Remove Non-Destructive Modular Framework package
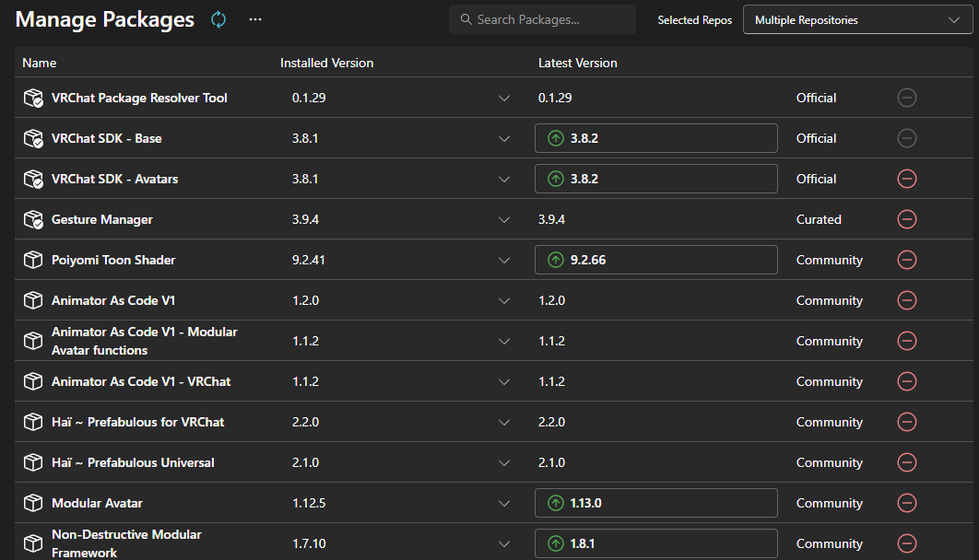979x560 pixels. pos(906,543)
